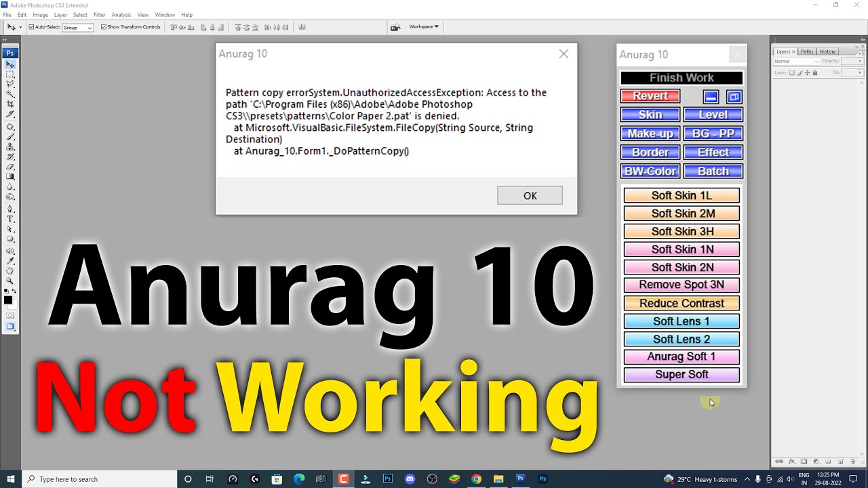This screenshot has height=488, width=868.
Task: Select the Brush tool
Action: tap(10, 136)
